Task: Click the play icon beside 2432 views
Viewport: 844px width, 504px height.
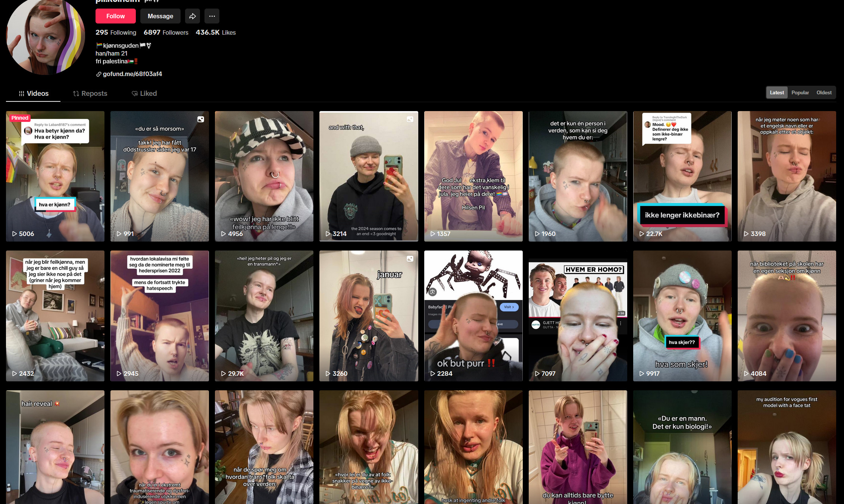Action: (x=15, y=373)
